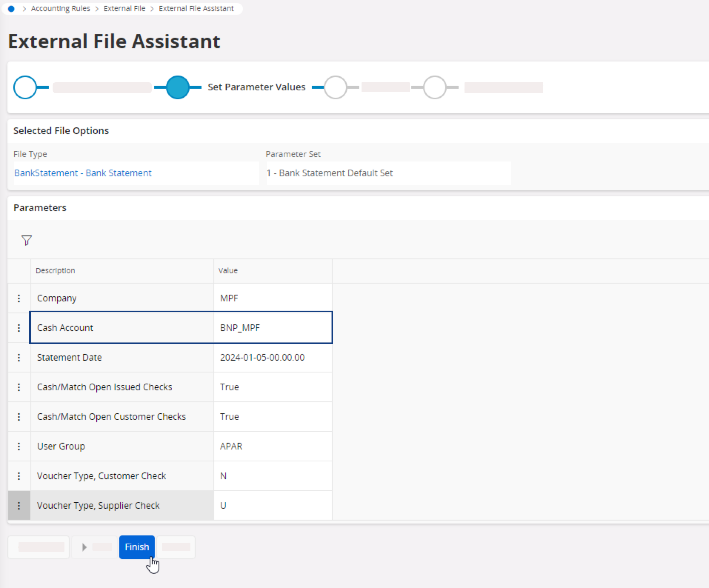Go to External File breadcrumb

124,9
